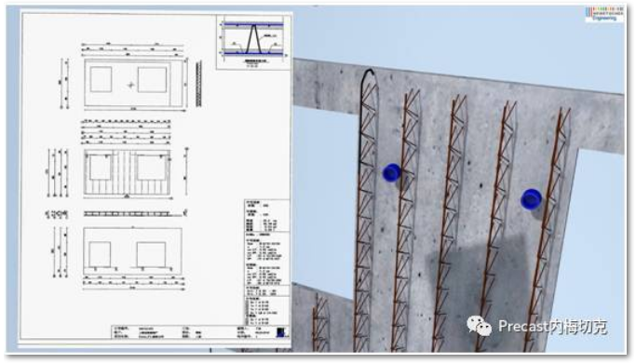Select the thin horizontal section strip view

point(132,213)
